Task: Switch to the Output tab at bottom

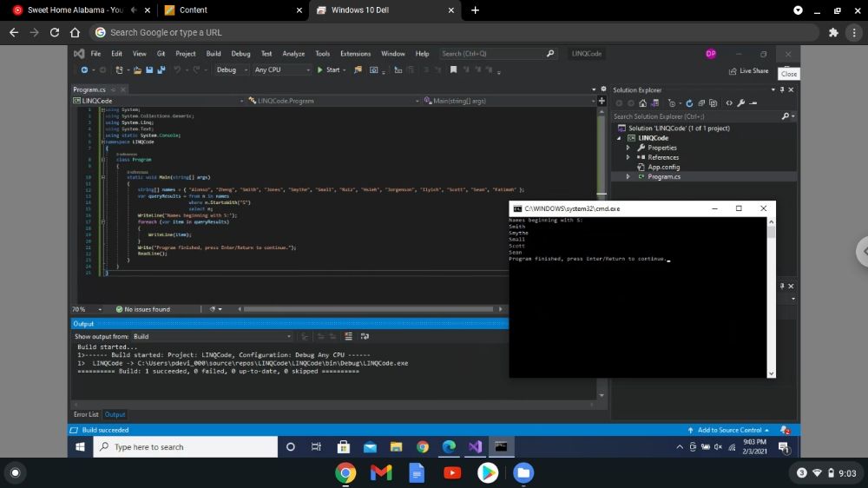Action: pos(115,414)
